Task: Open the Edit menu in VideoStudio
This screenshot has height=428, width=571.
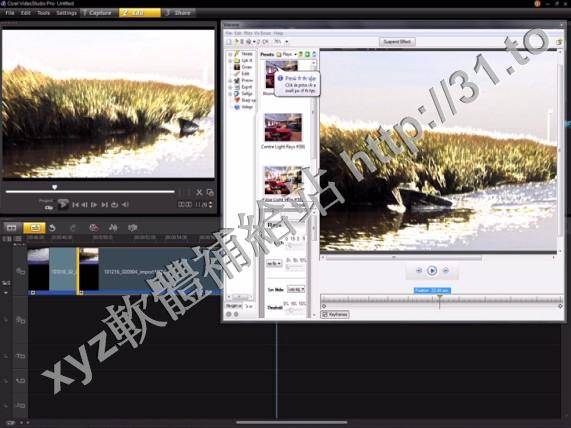Action: click(25, 13)
